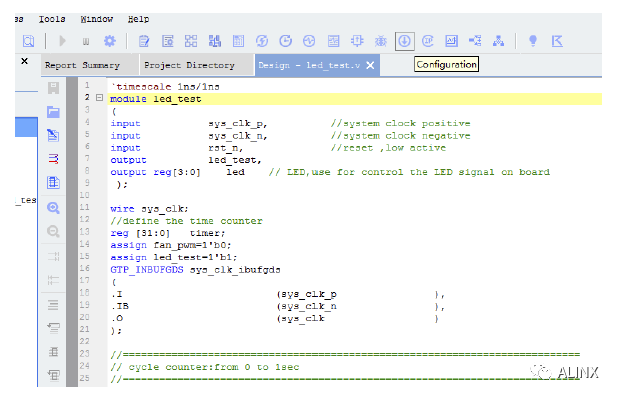618x397 pixels.
Task: Click the horizontal lines editor icon
Action: pos(53,305)
